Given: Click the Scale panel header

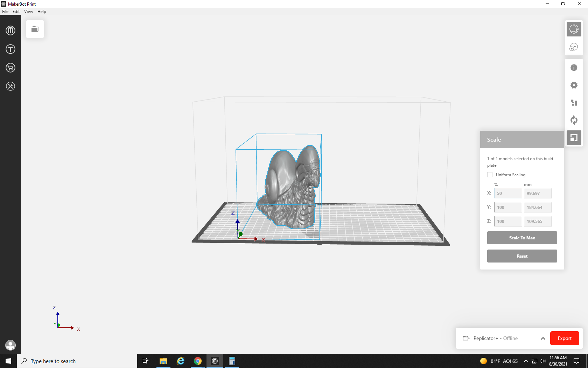Looking at the screenshot, I should point(522,139).
